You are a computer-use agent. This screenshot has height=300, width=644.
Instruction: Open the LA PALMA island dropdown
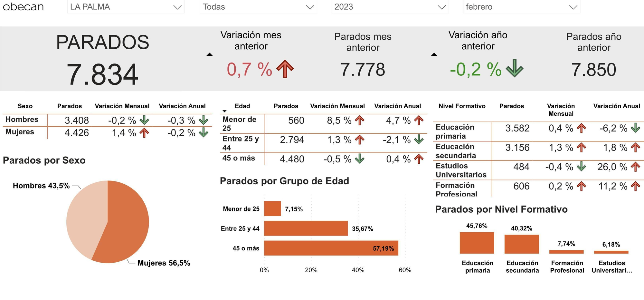126,6
